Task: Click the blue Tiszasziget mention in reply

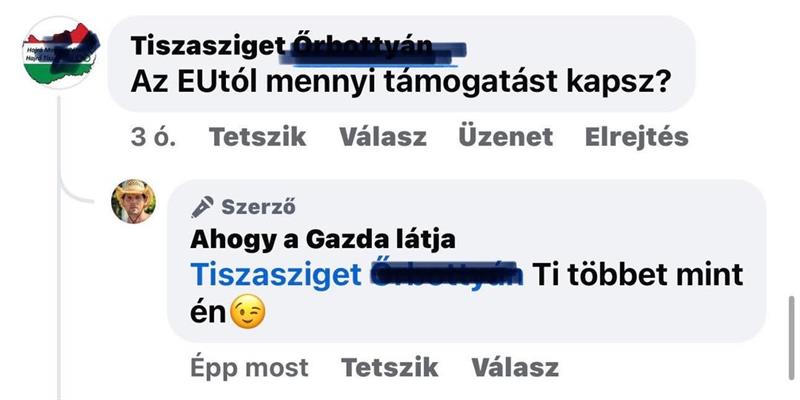Action: click(x=276, y=276)
